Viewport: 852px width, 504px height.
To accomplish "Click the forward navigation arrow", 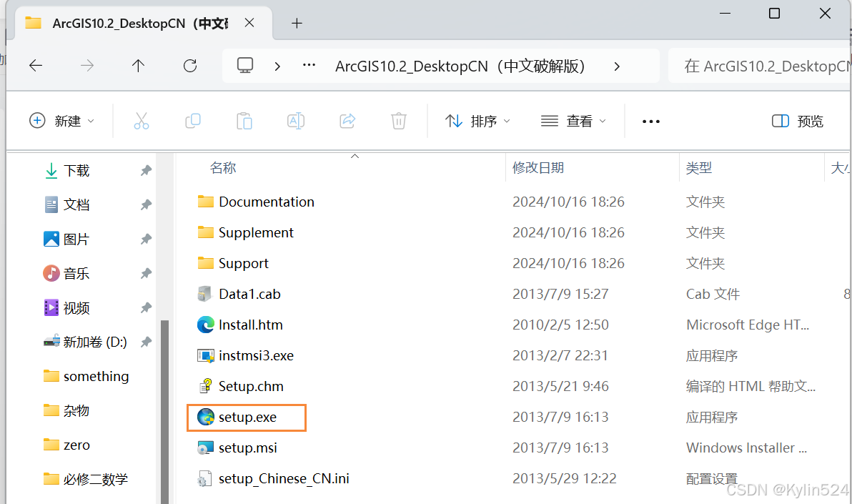I will click(x=87, y=66).
